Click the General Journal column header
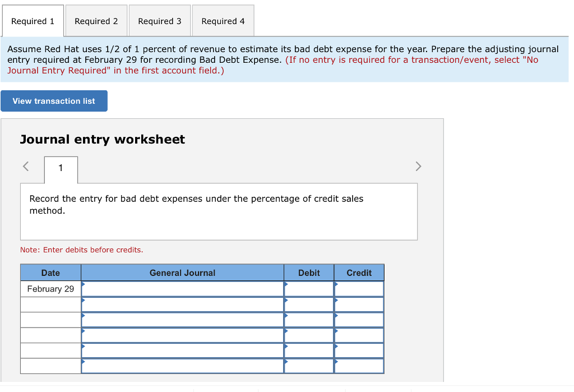574x392 pixels. (x=182, y=273)
